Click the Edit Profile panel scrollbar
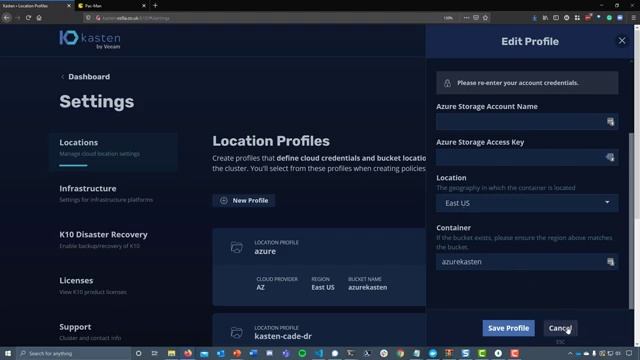 click(631, 220)
